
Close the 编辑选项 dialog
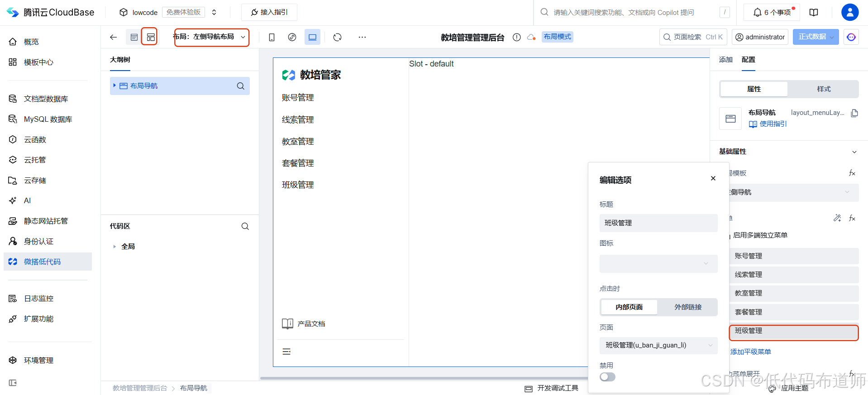[713, 178]
